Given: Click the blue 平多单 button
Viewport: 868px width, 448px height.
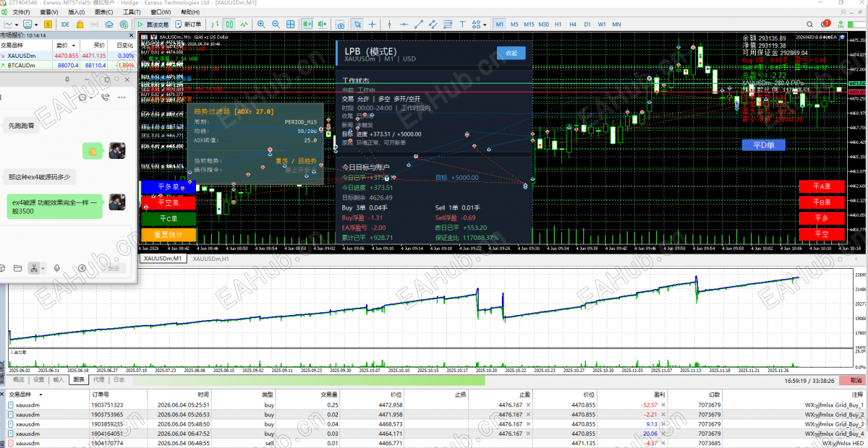Looking at the screenshot, I should [x=168, y=187].
